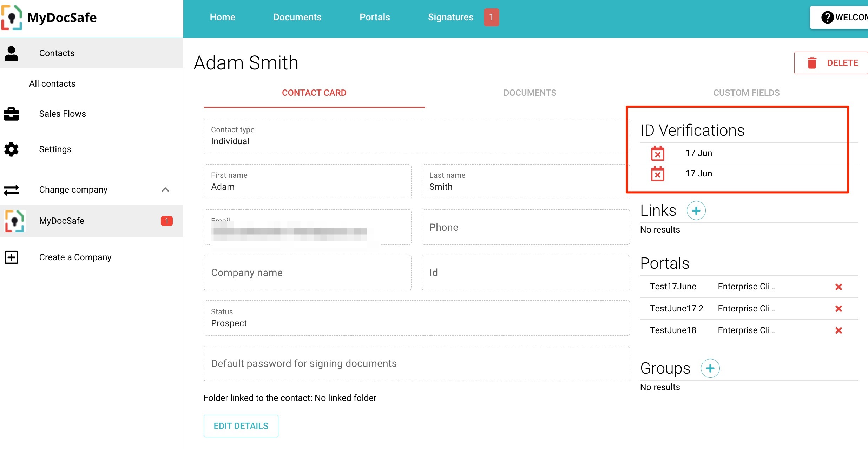This screenshot has width=868, height=449.
Task: Open the help question mark icon
Action: click(x=827, y=17)
